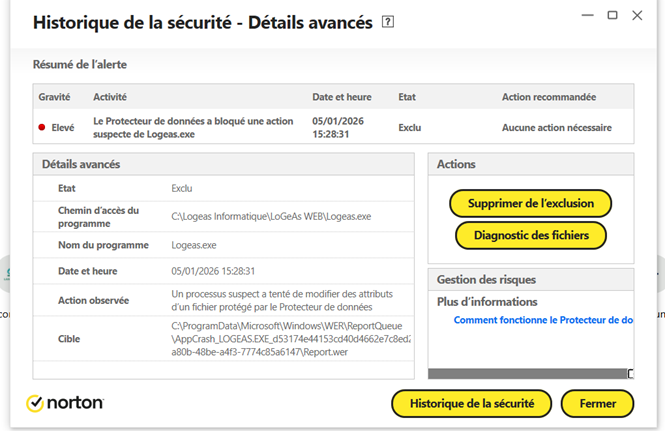Screen dimensions: 665x431
Task: Click the Gravité column header
Action: (54, 97)
